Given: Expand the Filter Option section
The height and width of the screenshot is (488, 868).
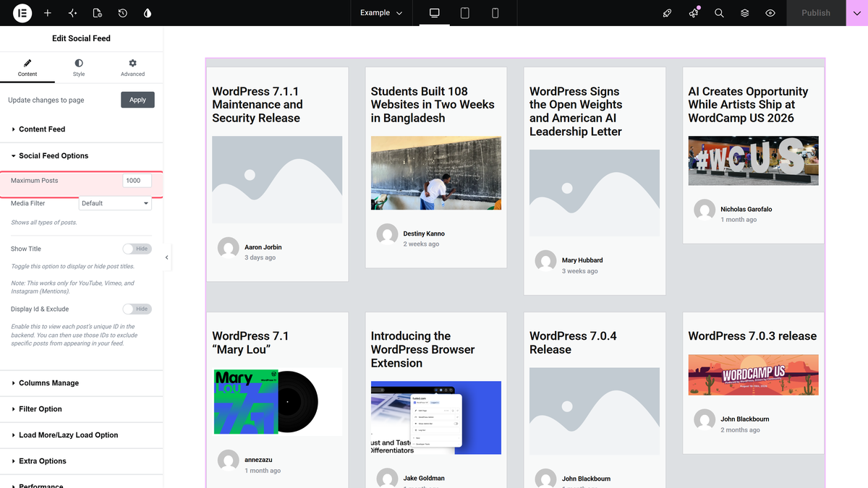Looking at the screenshot, I should pos(82,409).
